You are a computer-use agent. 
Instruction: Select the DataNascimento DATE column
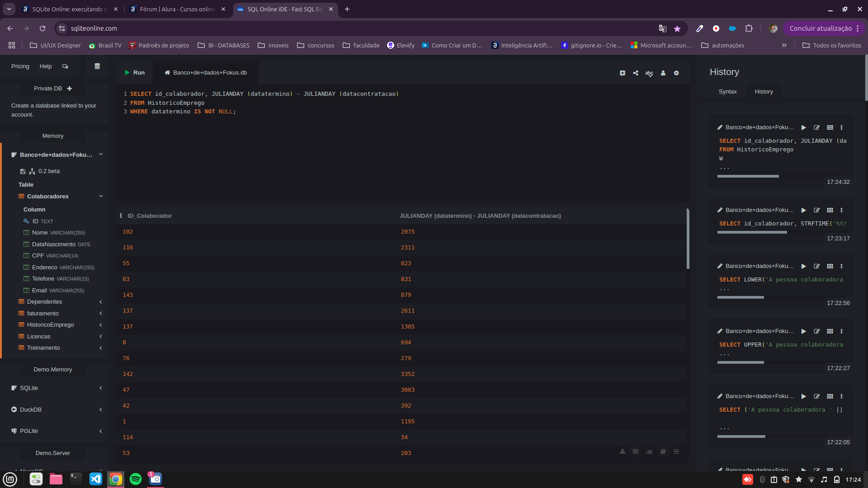pos(57,244)
